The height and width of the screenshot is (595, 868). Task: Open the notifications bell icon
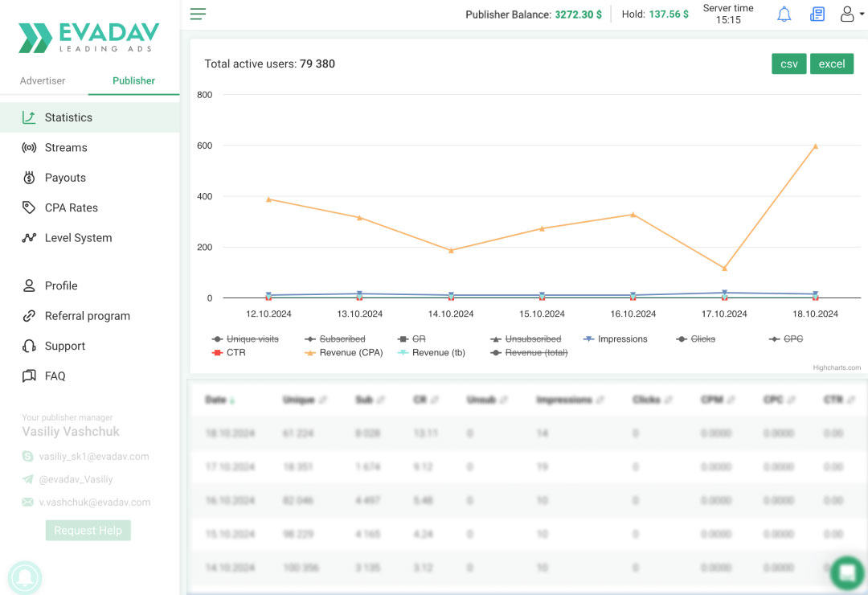784,14
